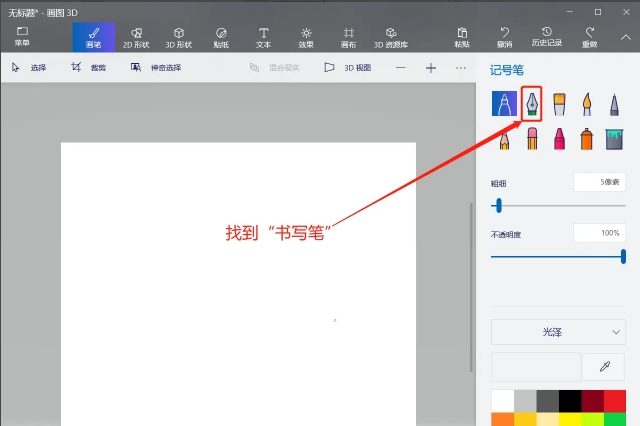Image resolution: width=640 pixels, height=426 pixels.
Task: Click the 不透明度 opacity slider handle
Action: tap(623, 257)
